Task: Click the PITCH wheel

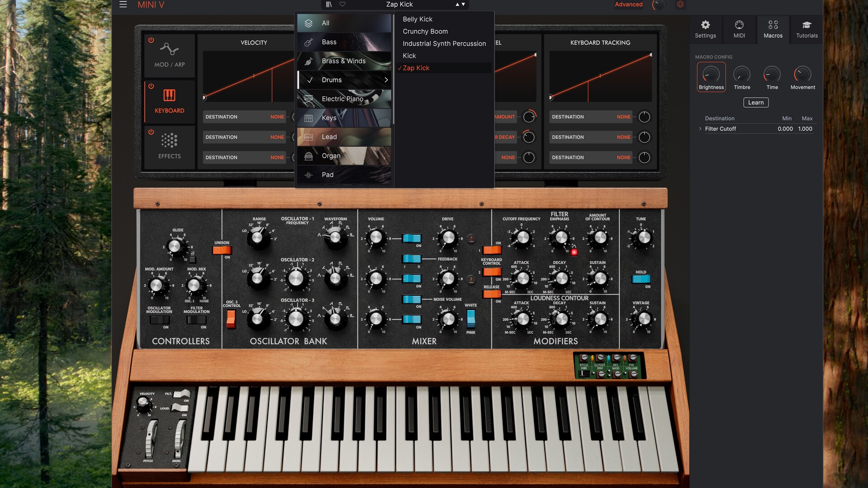Action: 151,439
